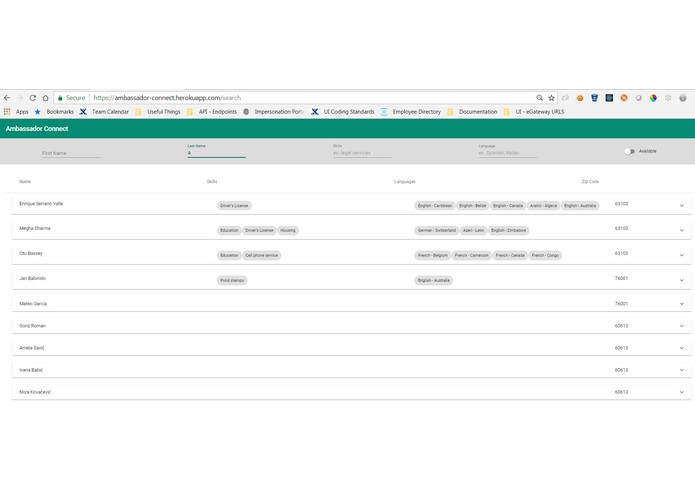Click the Food stamps chip

232,280
